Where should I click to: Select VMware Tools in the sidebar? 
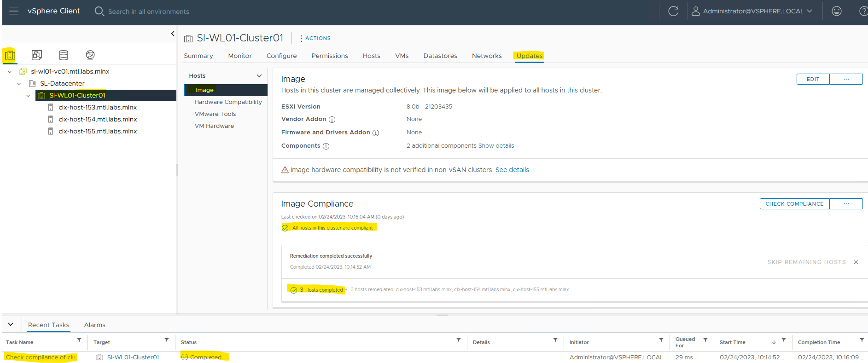(x=215, y=114)
